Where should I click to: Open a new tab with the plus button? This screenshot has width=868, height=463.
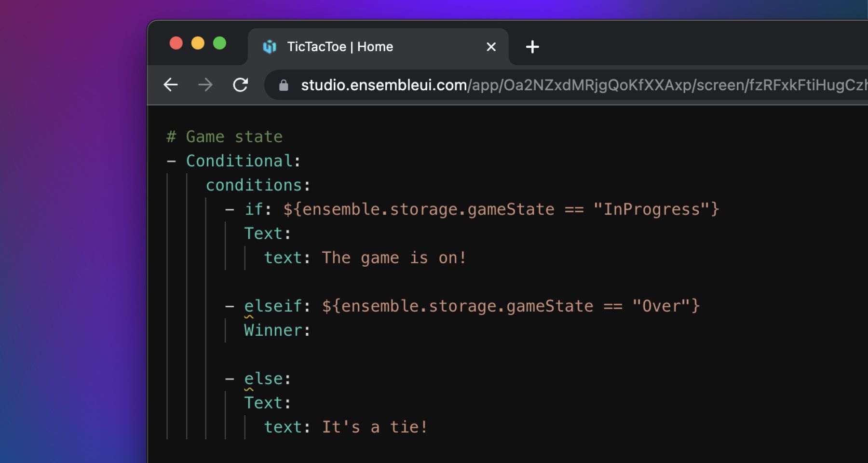point(532,47)
